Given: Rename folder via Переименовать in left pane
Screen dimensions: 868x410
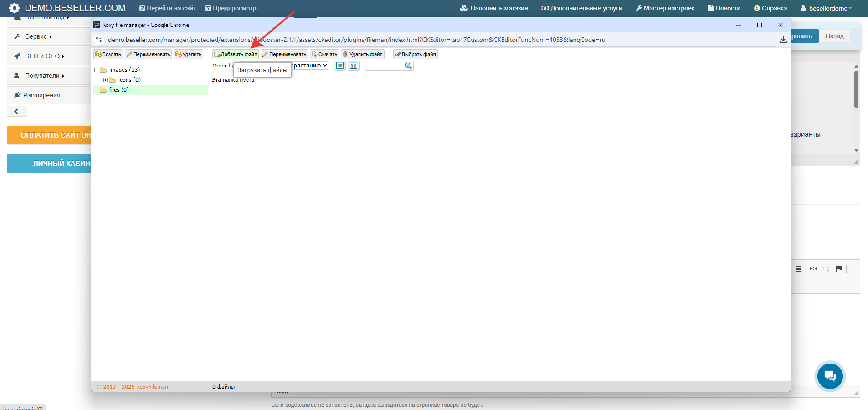Looking at the screenshot, I should coord(148,54).
